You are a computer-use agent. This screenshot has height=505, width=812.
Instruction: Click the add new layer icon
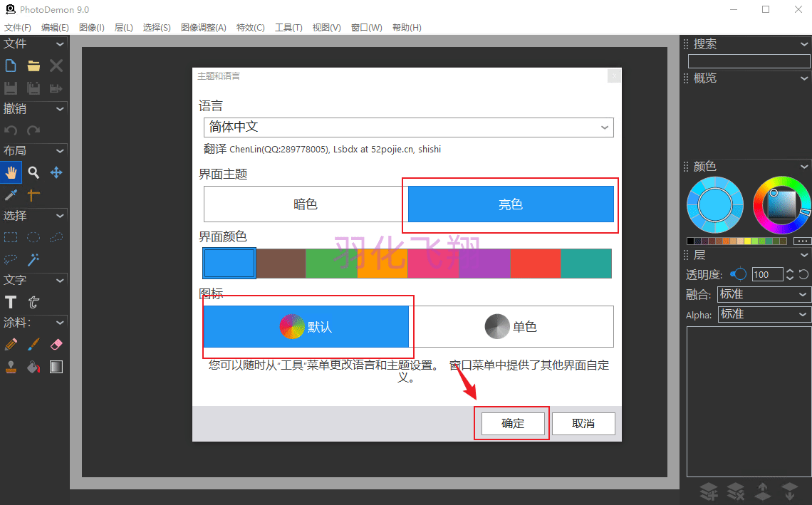pyautogui.click(x=709, y=491)
